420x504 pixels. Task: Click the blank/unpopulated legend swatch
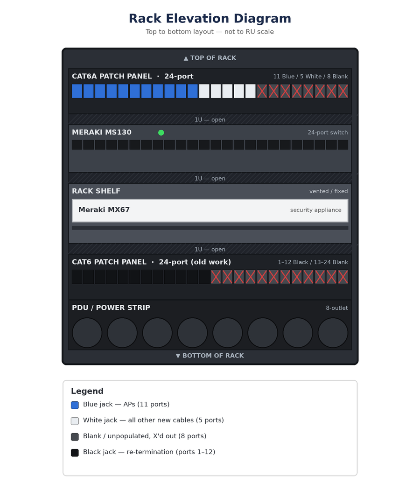(75, 437)
